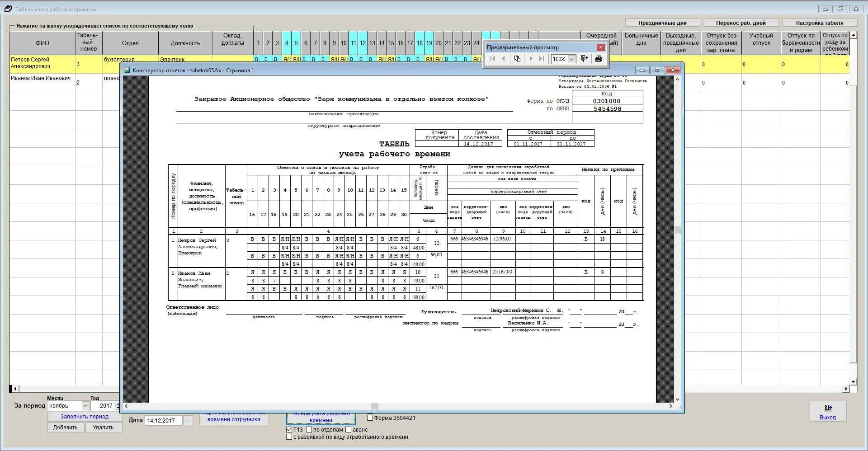868x451 pixels.
Task: Open the zoom 100% dropdown
Action: tap(571, 59)
